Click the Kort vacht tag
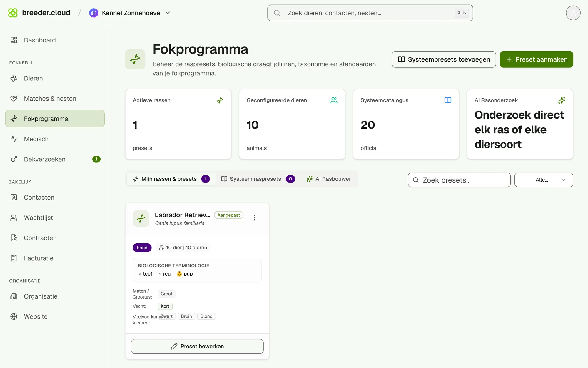 pyautogui.click(x=165, y=306)
